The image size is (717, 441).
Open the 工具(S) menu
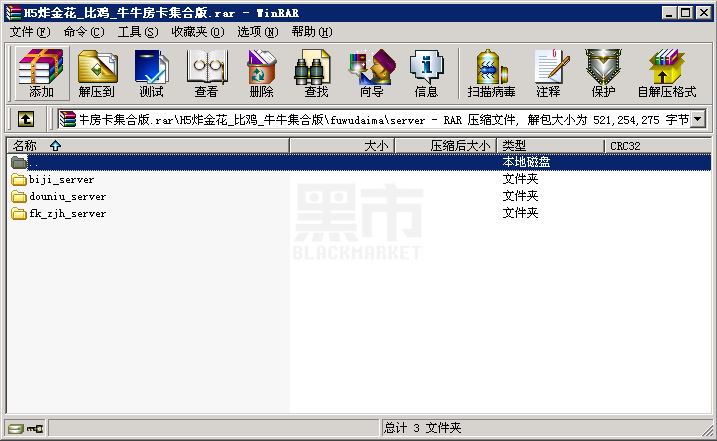coord(138,32)
